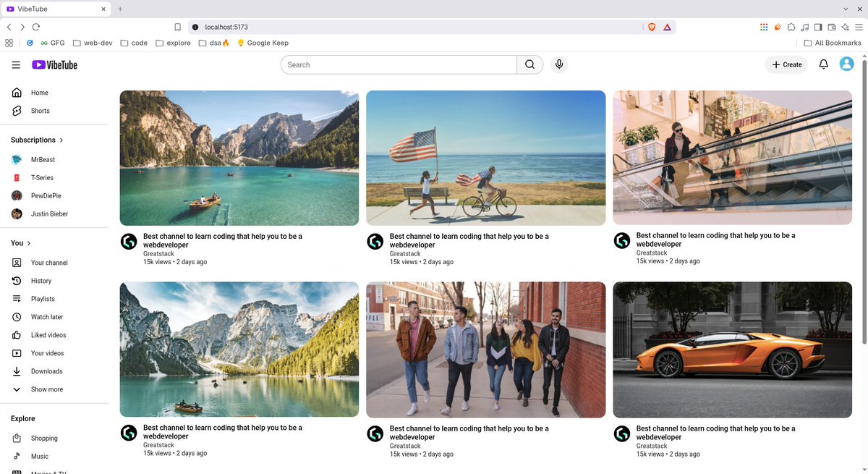Open a new browser tab

pyautogui.click(x=120, y=9)
